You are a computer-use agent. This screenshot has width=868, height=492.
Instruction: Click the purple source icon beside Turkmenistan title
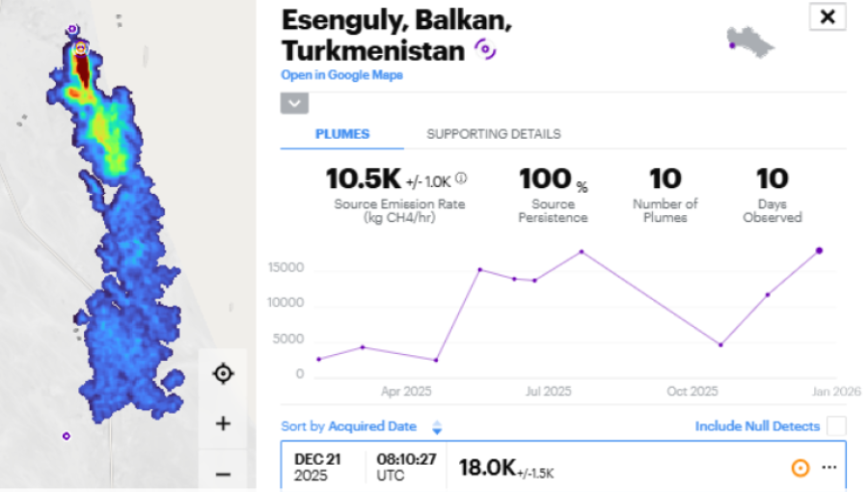[x=484, y=50]
